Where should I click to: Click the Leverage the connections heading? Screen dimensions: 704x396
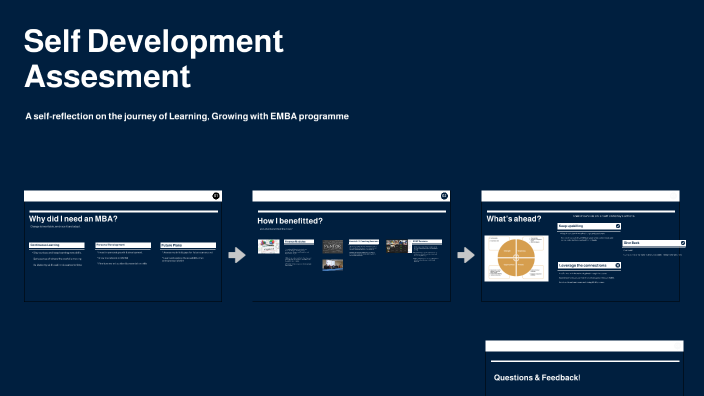(583, 265)
